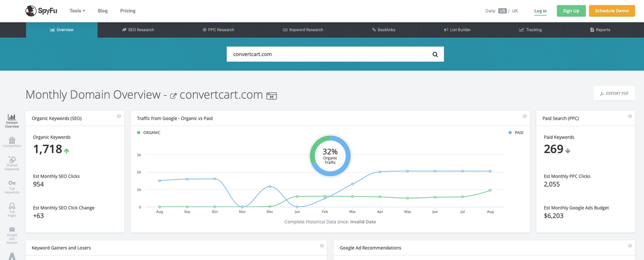Select the Overview tab
The width and height of the screenshot is (644, 260).
click(62, 30)
